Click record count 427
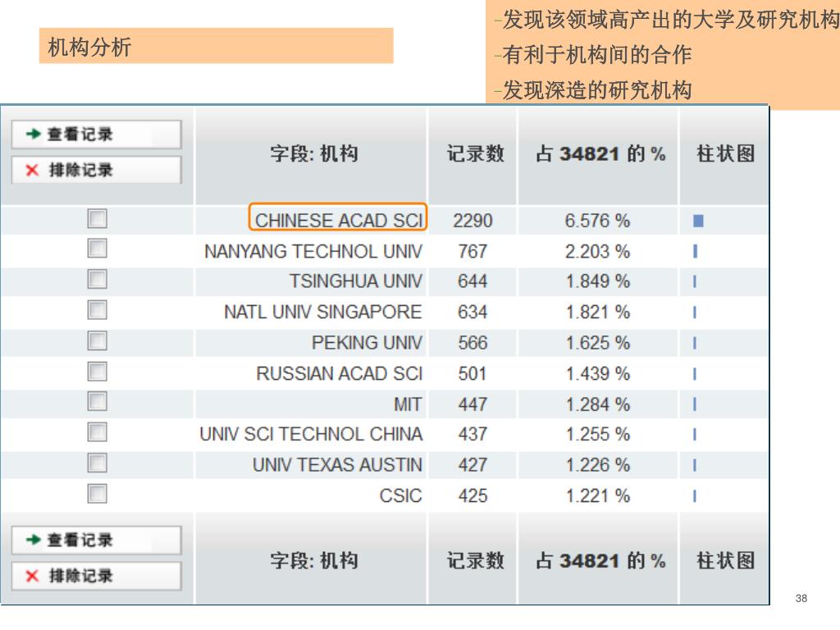840x630 pixels. [x=472, y=465]
